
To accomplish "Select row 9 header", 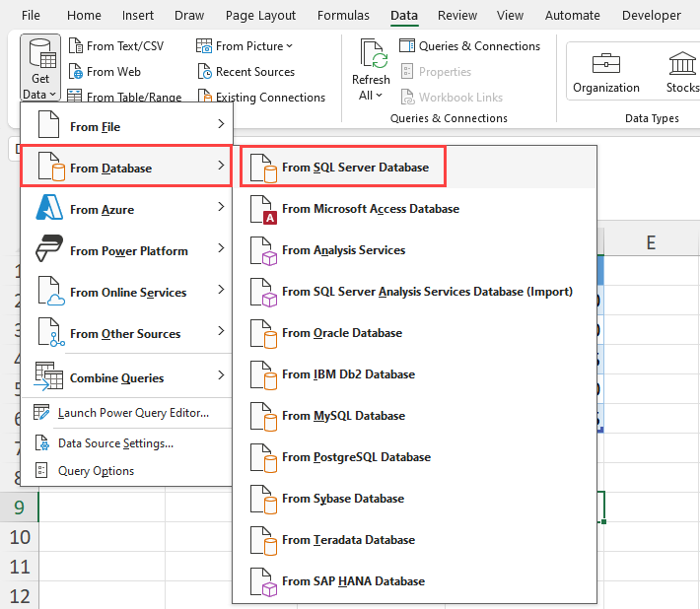I will pyautogui.click(x=19, y=507).
